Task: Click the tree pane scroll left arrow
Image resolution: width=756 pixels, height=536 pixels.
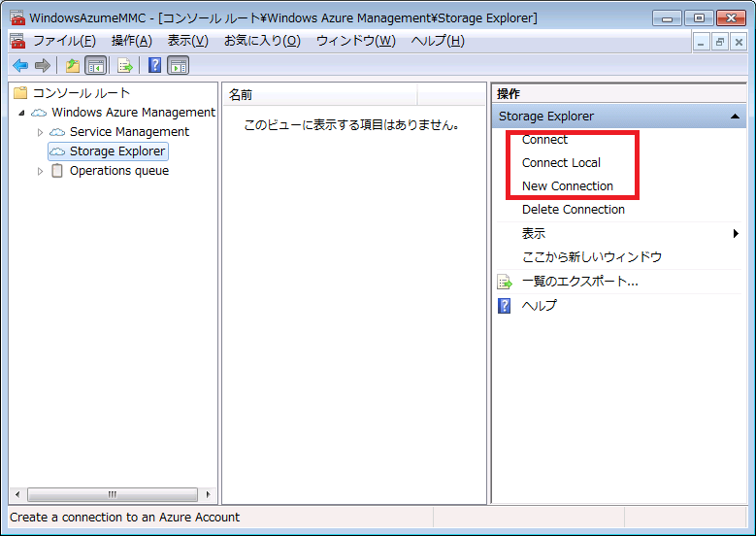Action: pos(17,494)
